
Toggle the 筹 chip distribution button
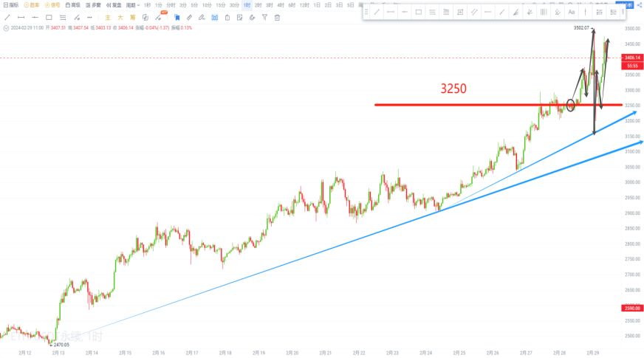132,17
